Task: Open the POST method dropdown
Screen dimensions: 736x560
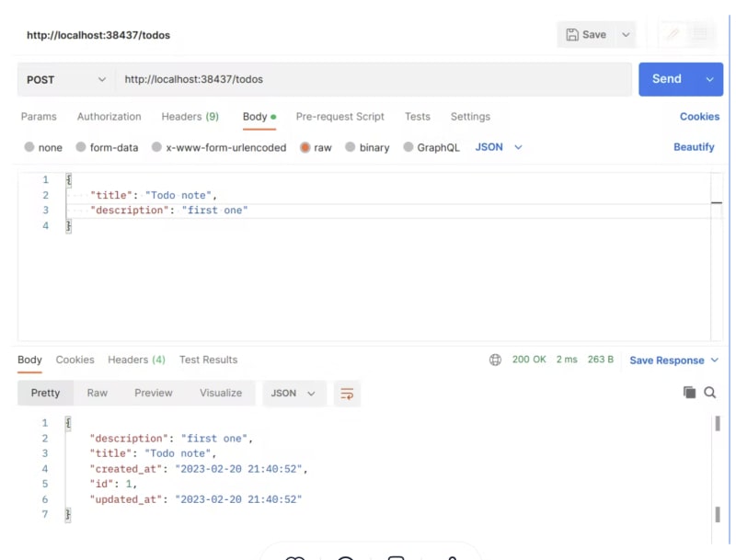Action: point(65,80)
